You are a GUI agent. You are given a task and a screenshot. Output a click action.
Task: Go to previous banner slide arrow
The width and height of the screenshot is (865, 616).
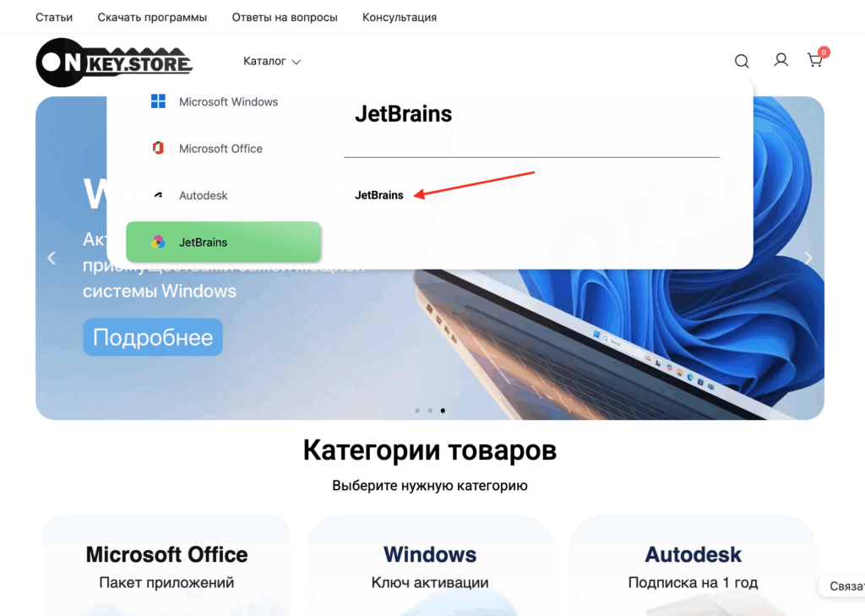click(52, 258)
